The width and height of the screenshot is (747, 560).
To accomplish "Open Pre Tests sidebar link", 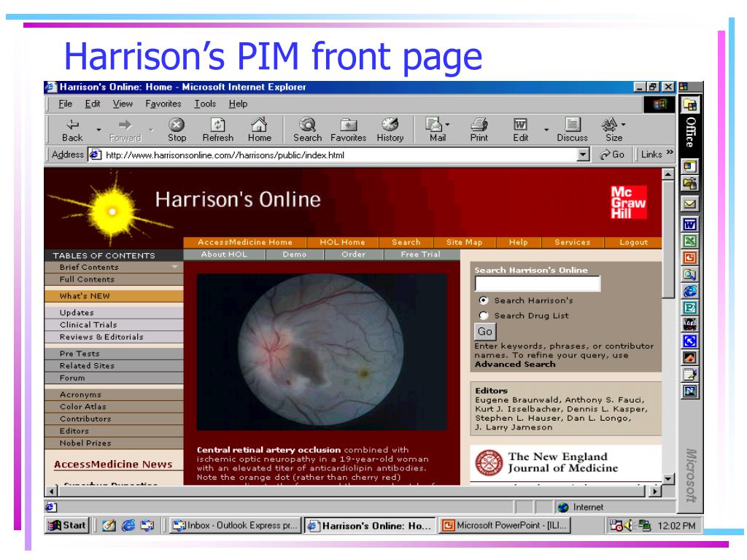I will [114, 354].
